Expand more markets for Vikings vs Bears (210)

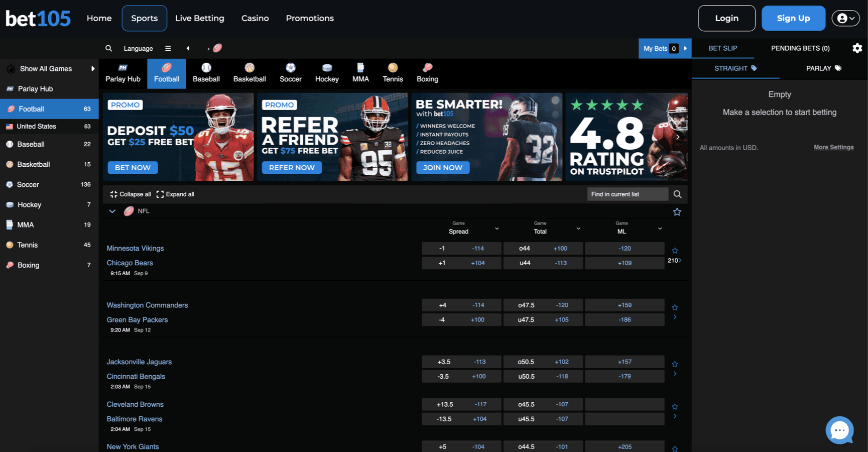pos(674,260)
